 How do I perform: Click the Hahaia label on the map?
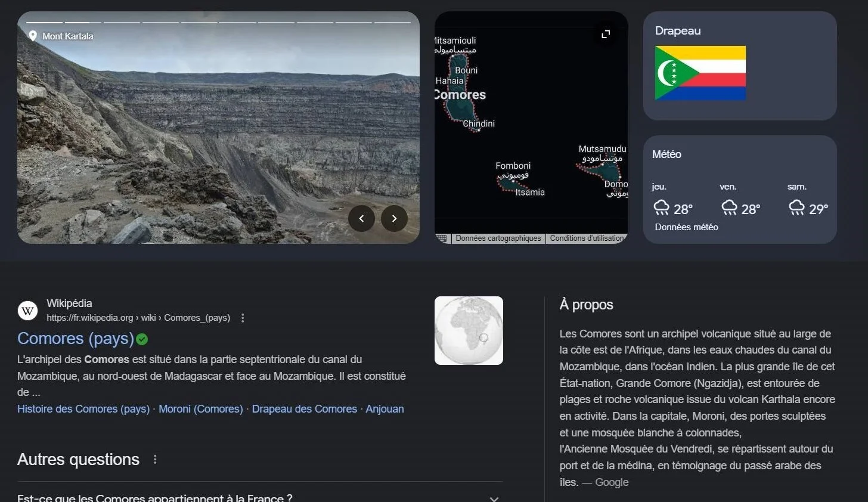coord(449,81)
